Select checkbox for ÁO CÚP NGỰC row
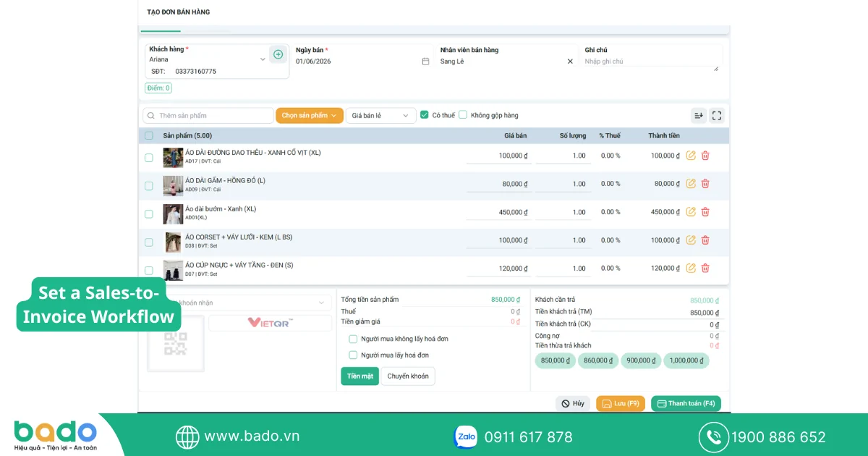 149,271
